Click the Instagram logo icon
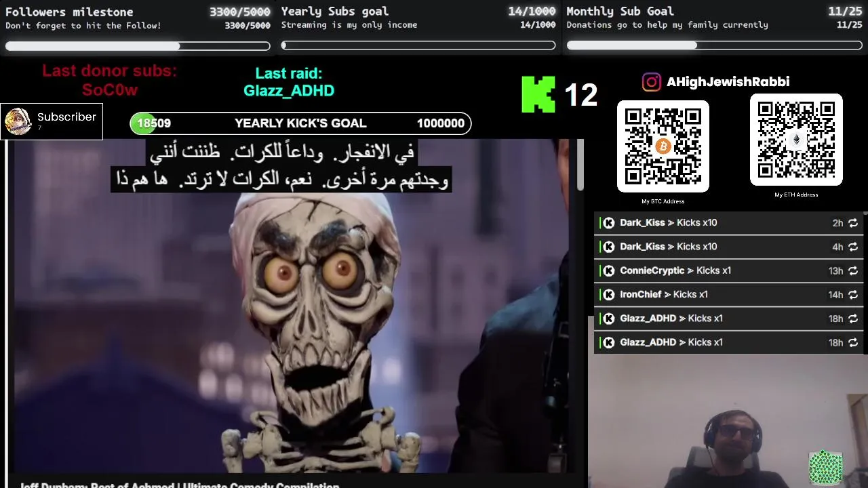This screenshot has height=488, width=868. tap(651, 82)
